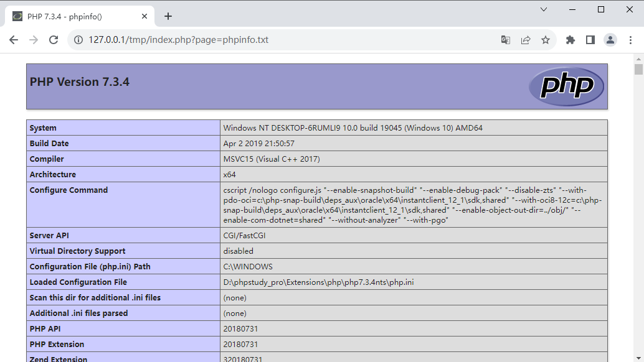Select the disabled value cell
Viewport: 644px width, 362px height.
[x=414, y=251]
